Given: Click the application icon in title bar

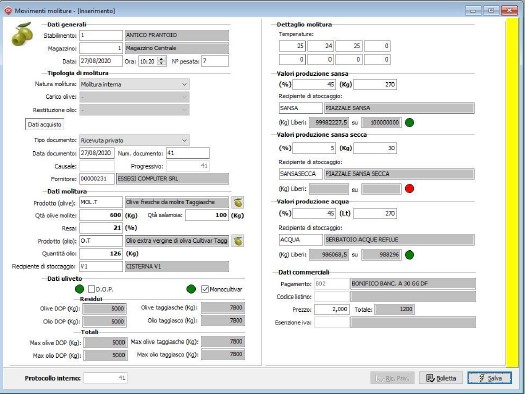Looking at the screenshot, I should [8, 11].
